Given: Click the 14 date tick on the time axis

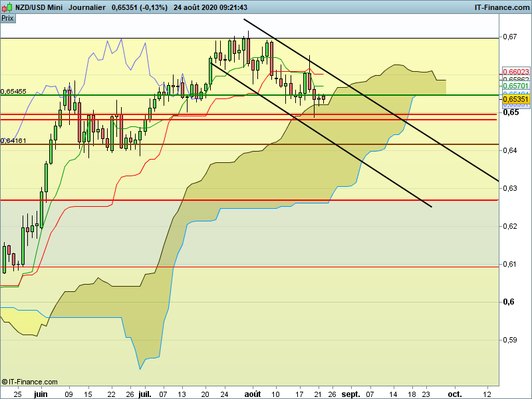Looking at the screenshot, I should pyautogui.click(x=393, y=394).
